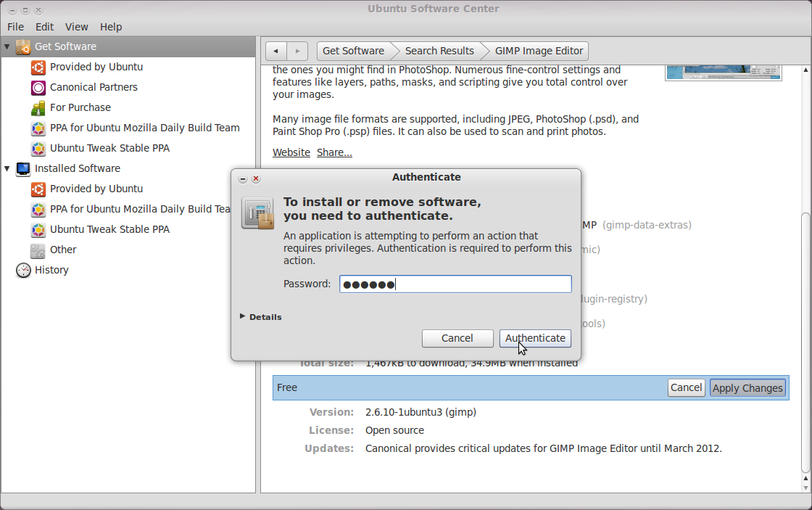Click the History clock icon
The image size is (812, 510).
pos(23,270)
